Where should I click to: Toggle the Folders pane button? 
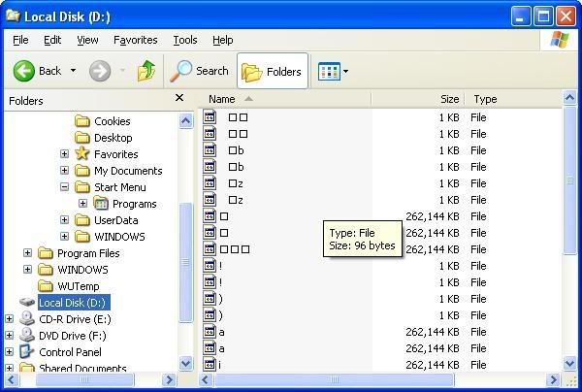[273, 71]
